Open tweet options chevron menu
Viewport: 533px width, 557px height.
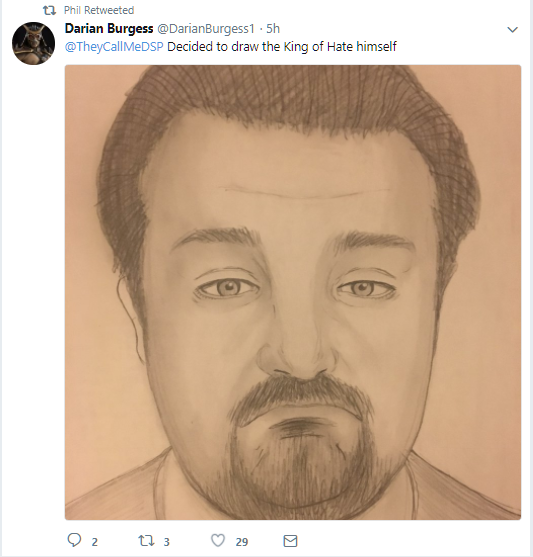512,29
